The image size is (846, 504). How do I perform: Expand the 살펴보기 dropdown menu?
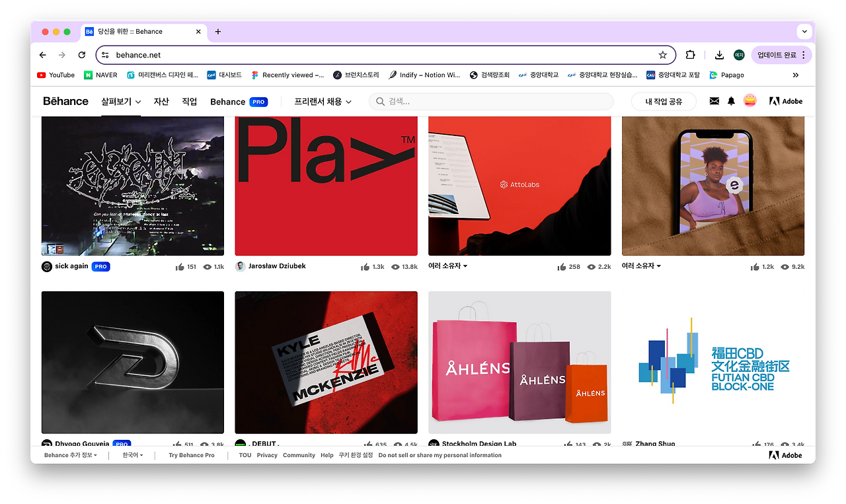(121, 101)
